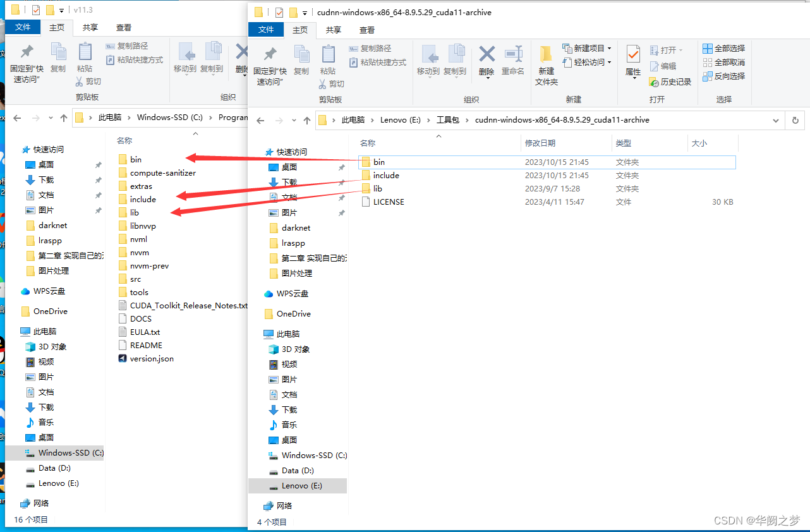810x532 pixels.
Task: Select 网络 in cudnn window sidebar
Action: tap(284, 506)
